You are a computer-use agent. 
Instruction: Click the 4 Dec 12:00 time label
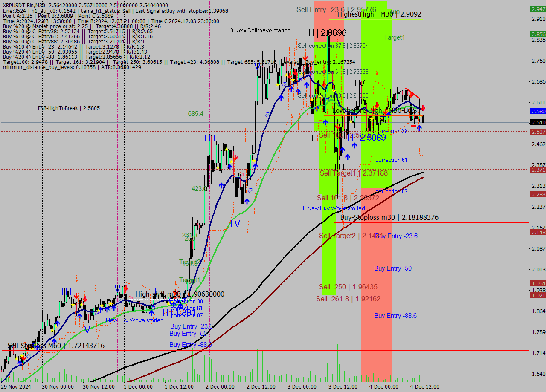(424, 387)
